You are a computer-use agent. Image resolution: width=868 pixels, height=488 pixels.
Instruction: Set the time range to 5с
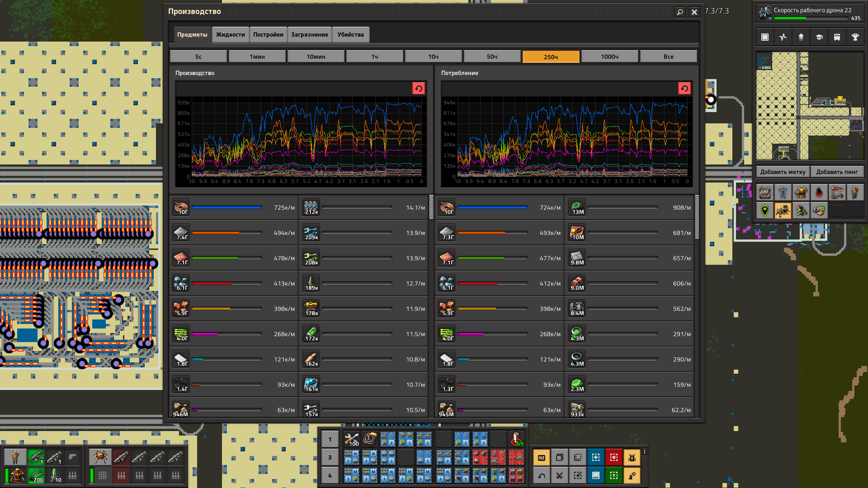[198, 56]
